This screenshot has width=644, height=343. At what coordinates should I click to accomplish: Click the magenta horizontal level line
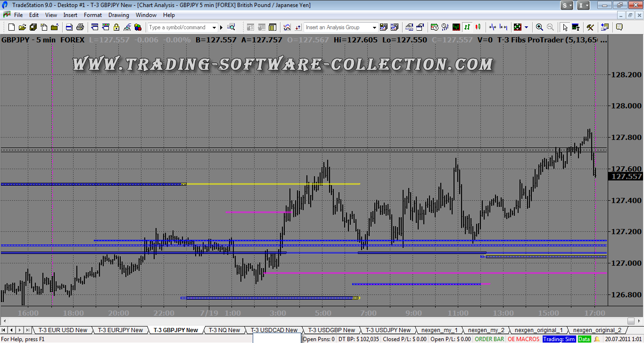click(x=424, y=273)
